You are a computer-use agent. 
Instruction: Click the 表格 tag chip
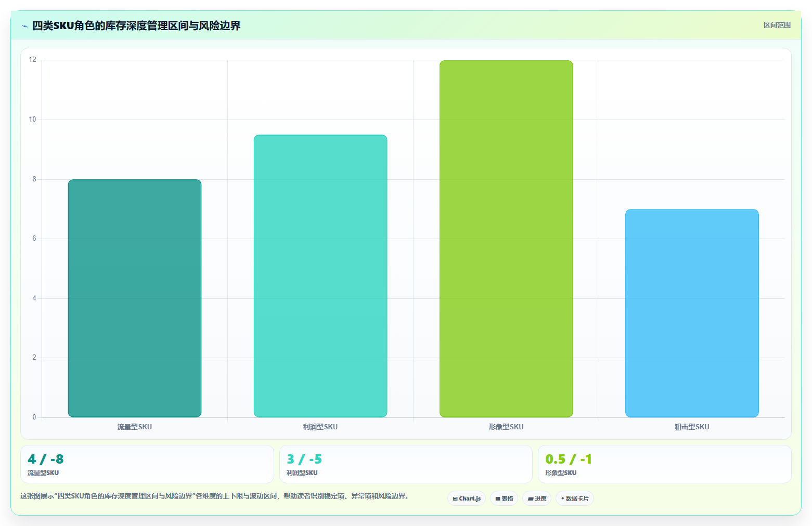(504, 498)
